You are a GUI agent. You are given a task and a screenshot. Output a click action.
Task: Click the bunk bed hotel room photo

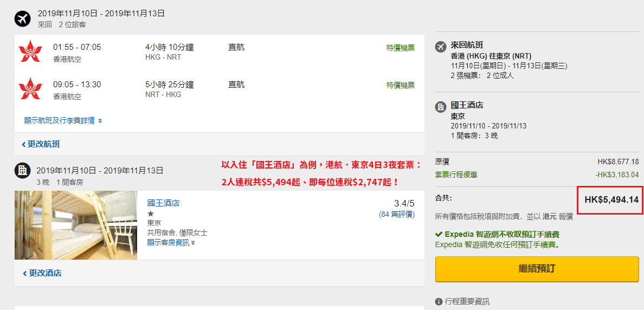(75, 225)
